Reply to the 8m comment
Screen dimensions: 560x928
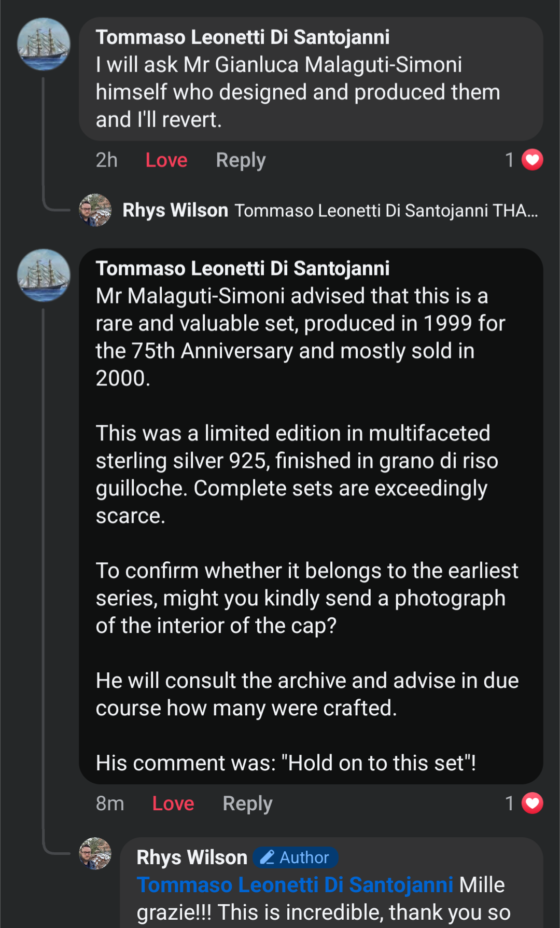pyautogui.click(x=247, y=804)
